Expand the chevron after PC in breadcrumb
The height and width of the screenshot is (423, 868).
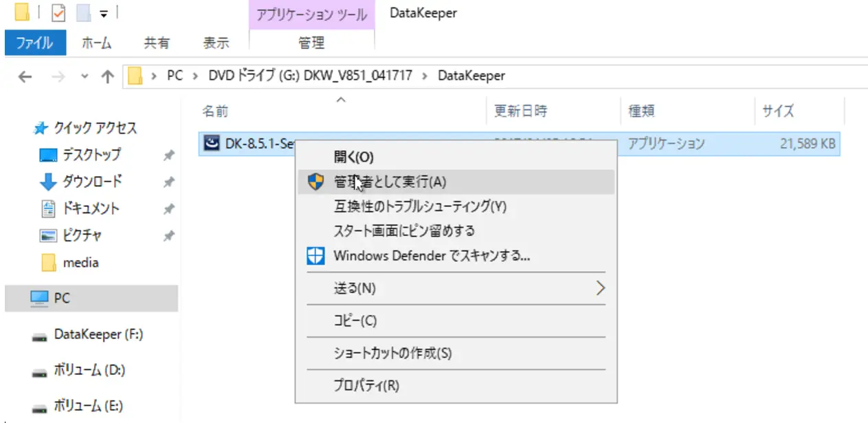(196, 76)
